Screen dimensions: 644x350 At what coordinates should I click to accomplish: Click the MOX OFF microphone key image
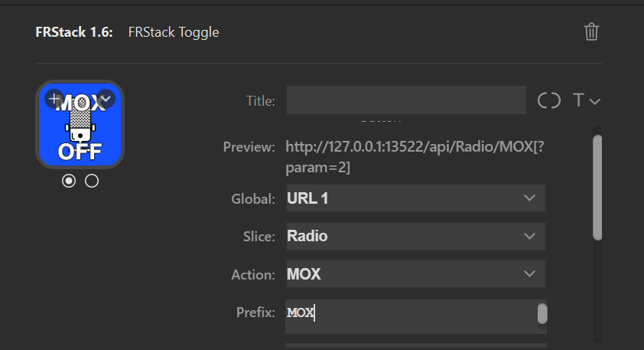click(x=80, y=125)
